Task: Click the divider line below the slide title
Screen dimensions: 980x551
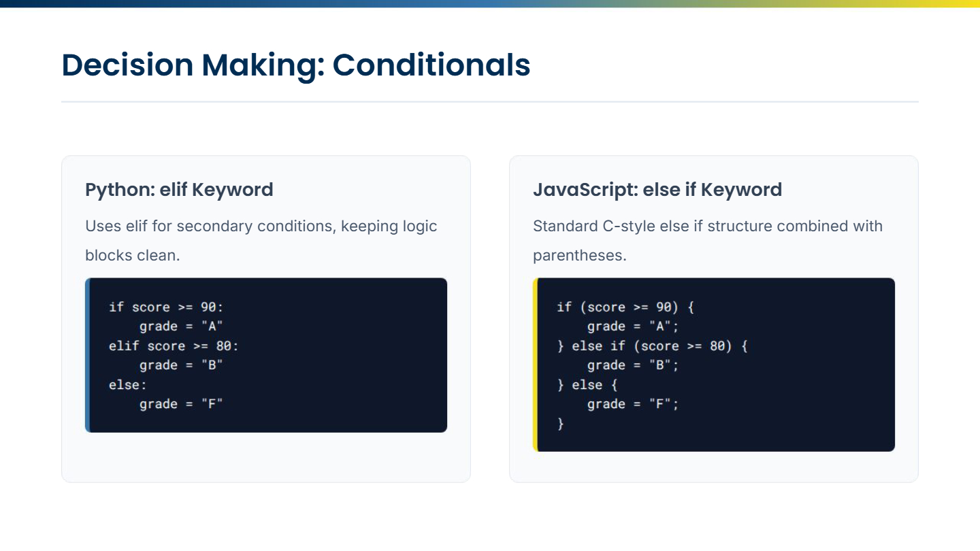Action: point(490,101)
